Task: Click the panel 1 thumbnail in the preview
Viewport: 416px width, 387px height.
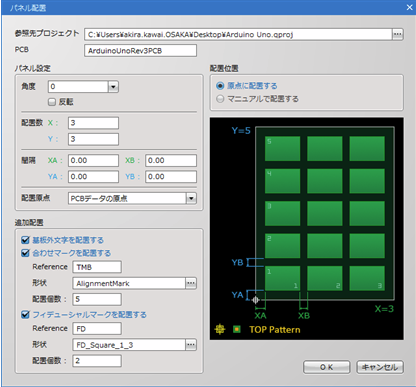Action: point(282,278)
